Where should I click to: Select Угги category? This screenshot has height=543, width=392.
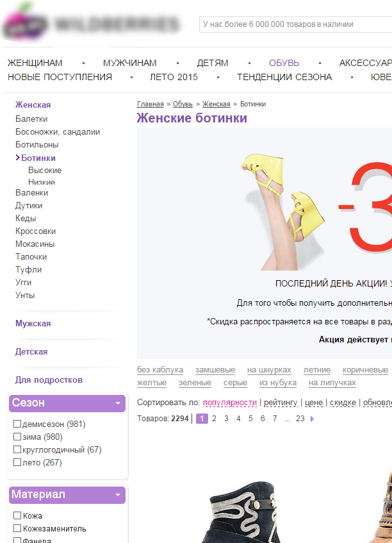tap(23, 283)
